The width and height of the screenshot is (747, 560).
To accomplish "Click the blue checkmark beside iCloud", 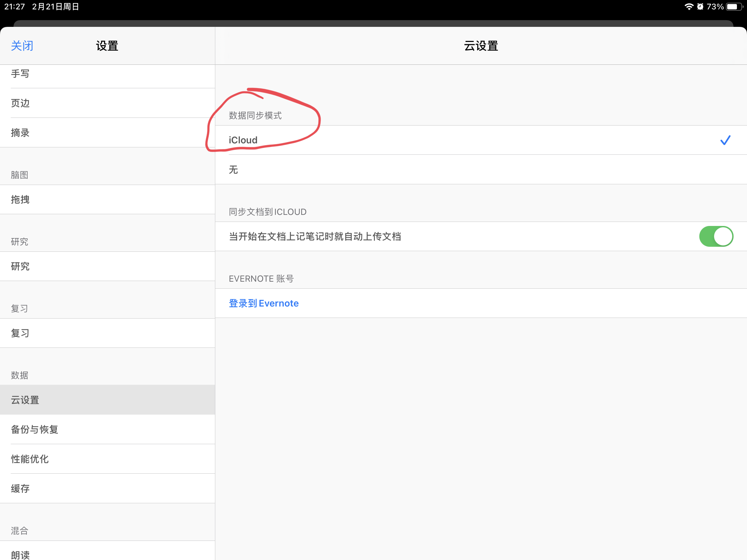I will point(726,140).
